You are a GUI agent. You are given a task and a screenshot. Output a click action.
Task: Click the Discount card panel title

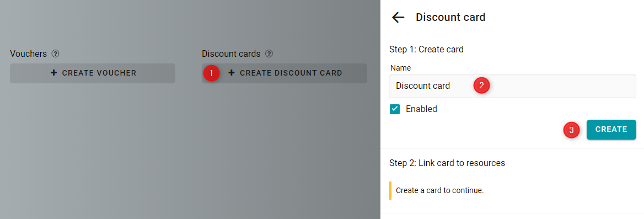[x=450, y=17]
